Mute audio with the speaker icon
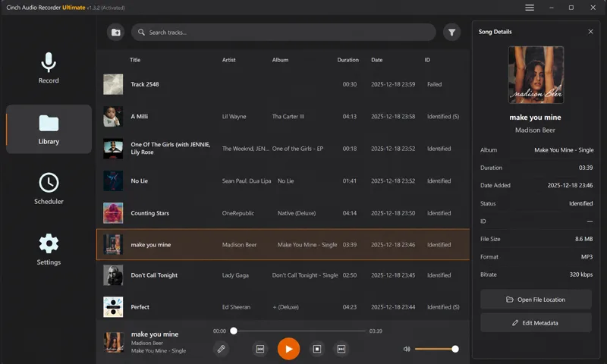607x364 pixels. 407,349
